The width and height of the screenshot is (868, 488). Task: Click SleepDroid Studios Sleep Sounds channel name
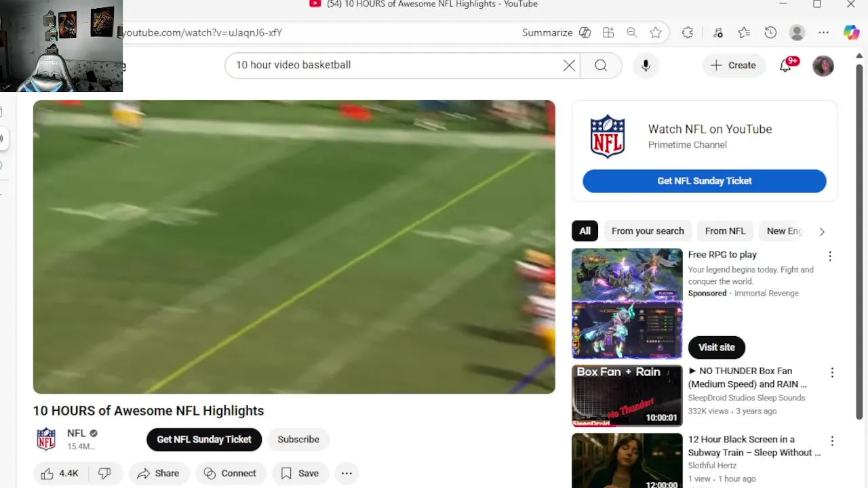747,398
